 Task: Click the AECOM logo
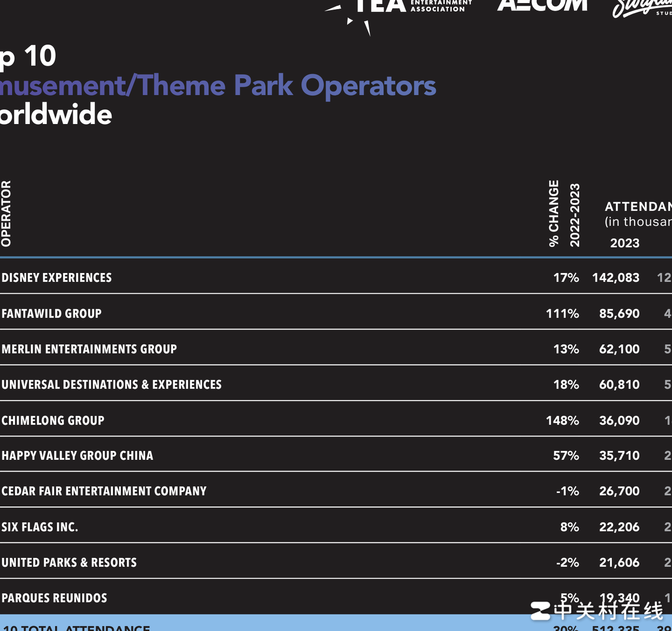(x=542, y=5)
